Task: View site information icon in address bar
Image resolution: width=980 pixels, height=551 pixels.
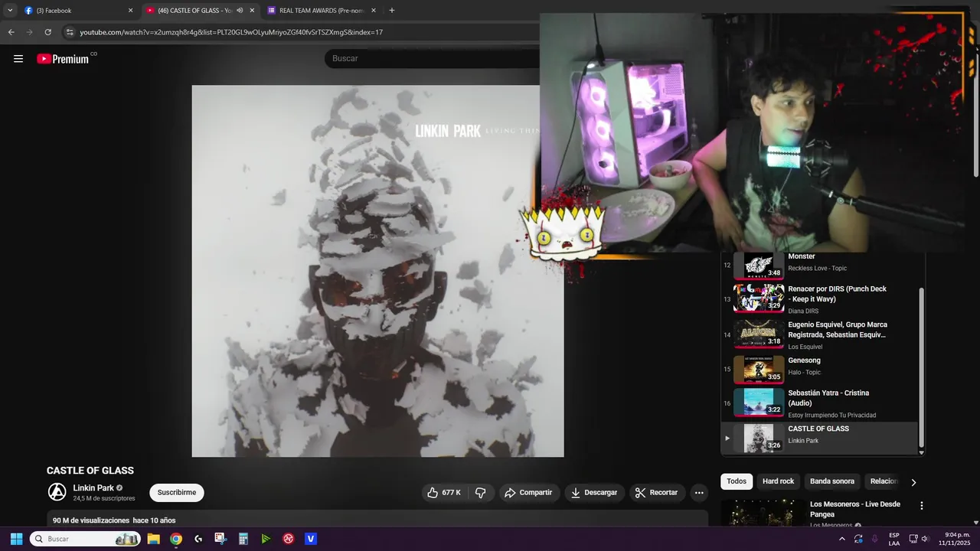Action: (70, 32)
